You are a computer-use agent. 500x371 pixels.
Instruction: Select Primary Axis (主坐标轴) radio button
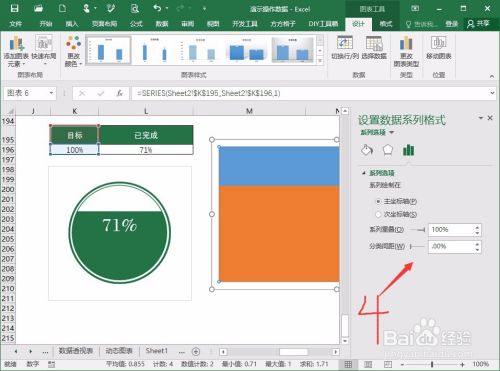(x=378, y=201)
